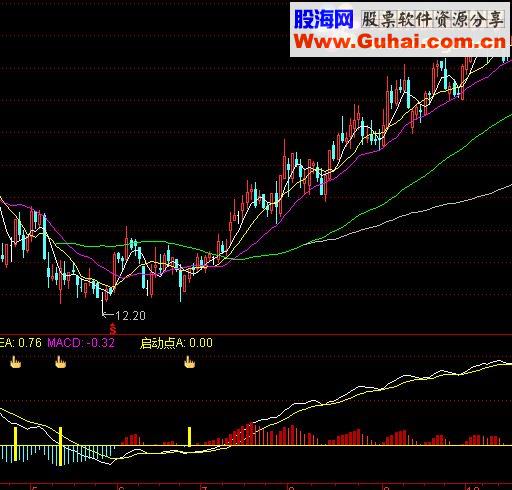Open the Www.Guhai.com.cn link
The image size is (512, 490).
coord(400,42)
